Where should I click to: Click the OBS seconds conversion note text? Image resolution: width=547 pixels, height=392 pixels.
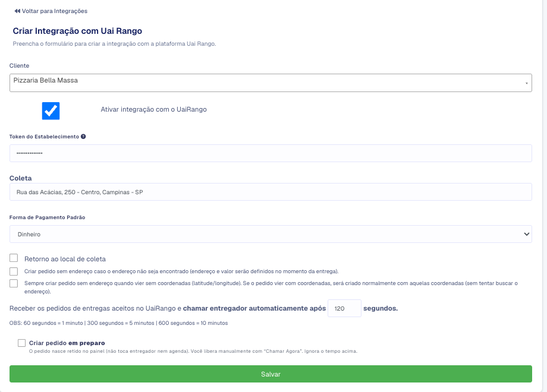click(x=118, y=323)
